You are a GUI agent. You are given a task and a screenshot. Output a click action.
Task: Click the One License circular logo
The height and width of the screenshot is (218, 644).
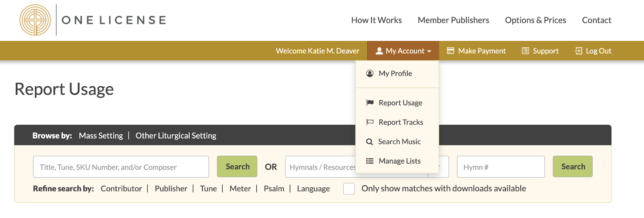point(35,20)
